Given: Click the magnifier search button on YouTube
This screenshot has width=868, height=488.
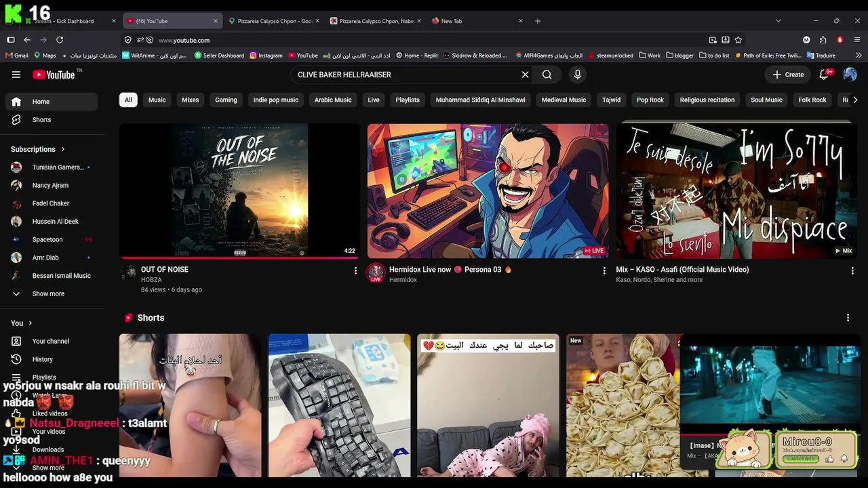Looking at the screenshot, I should click(x=547, y=75).
